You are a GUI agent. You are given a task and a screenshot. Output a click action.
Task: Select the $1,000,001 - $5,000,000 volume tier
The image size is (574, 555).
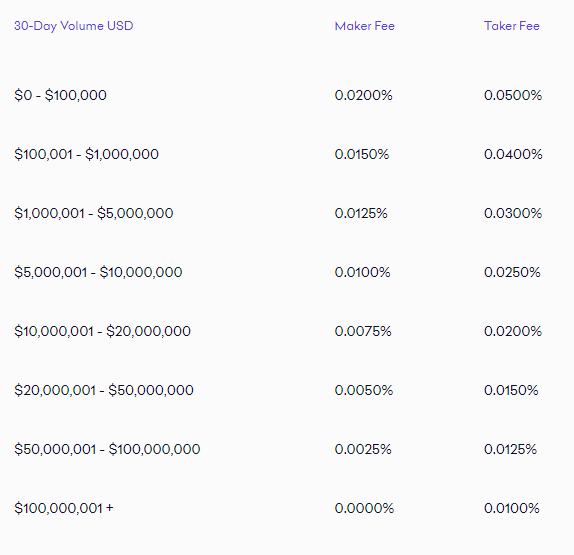(x=94, y=213)
